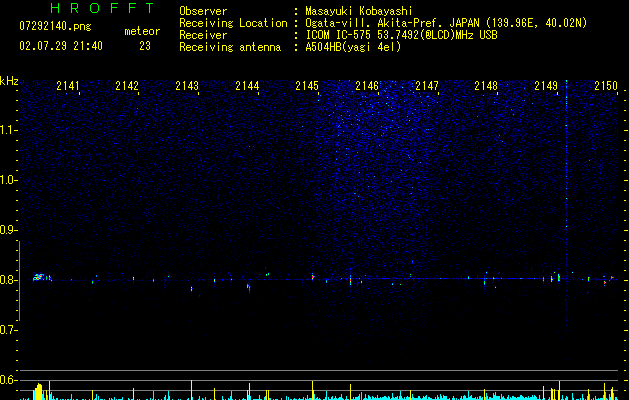Click the 2149 time axis label
Screen dimensions: 629x400
click(x=546, y=86)
